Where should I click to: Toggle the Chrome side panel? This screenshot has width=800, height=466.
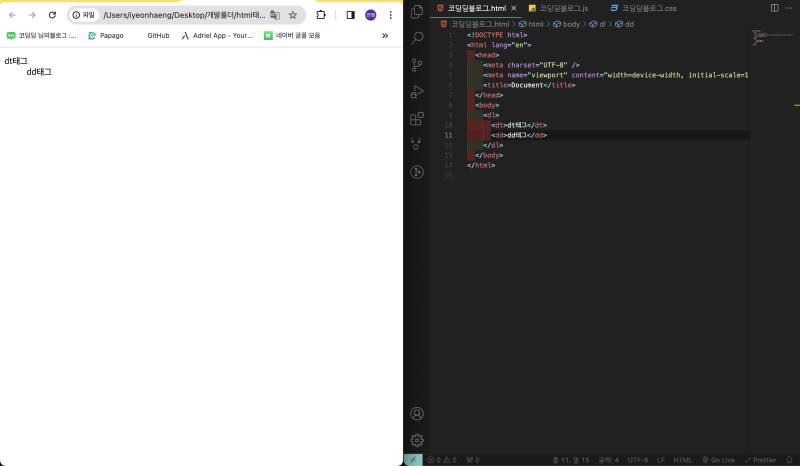[351, 15]
